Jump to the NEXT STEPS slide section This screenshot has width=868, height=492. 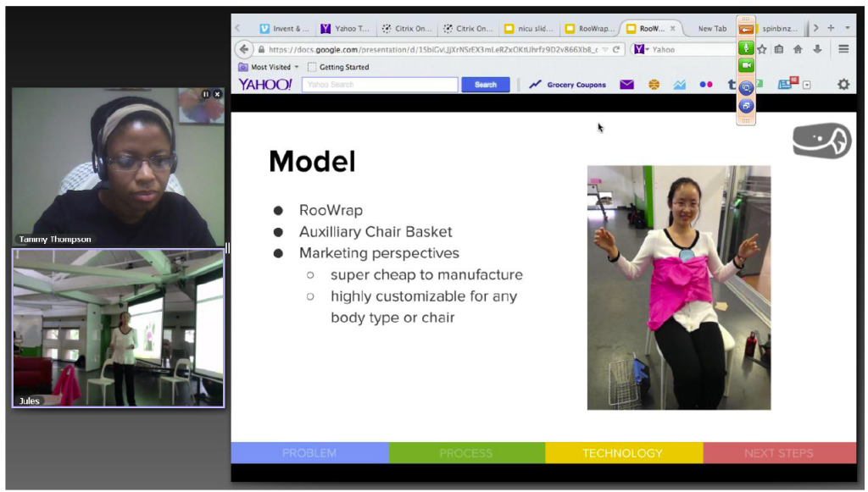pyautogui.click(x=780, y=453)
